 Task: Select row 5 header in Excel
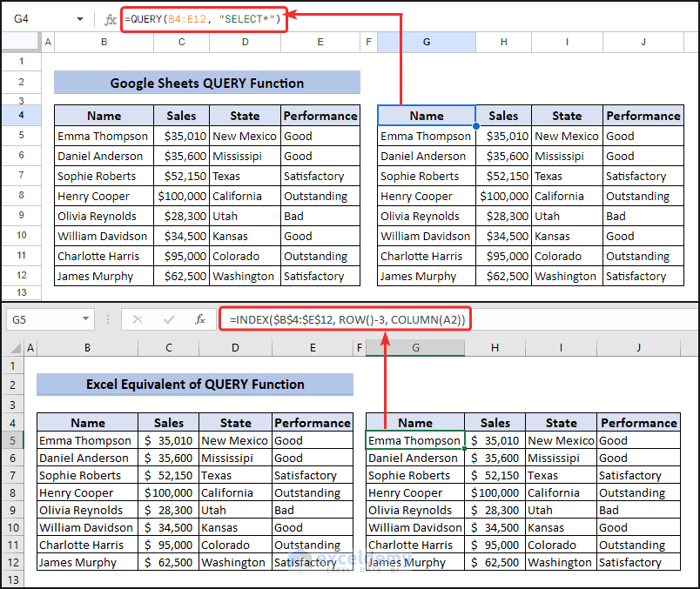pyautogui.click(x=12, y=440)
